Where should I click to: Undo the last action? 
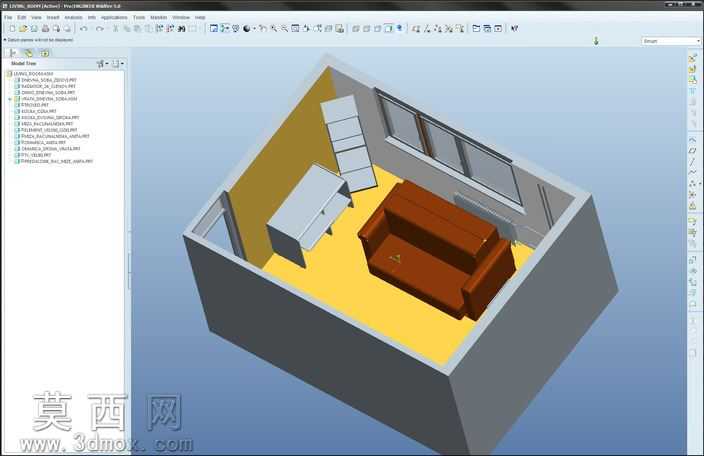pyautogui.click(x=84, y=29)
